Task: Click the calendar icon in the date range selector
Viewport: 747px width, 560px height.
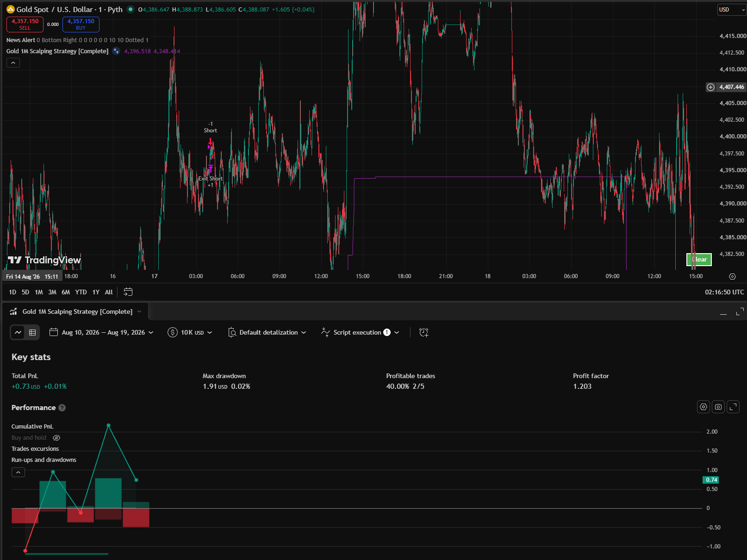Action: (54, 332)
